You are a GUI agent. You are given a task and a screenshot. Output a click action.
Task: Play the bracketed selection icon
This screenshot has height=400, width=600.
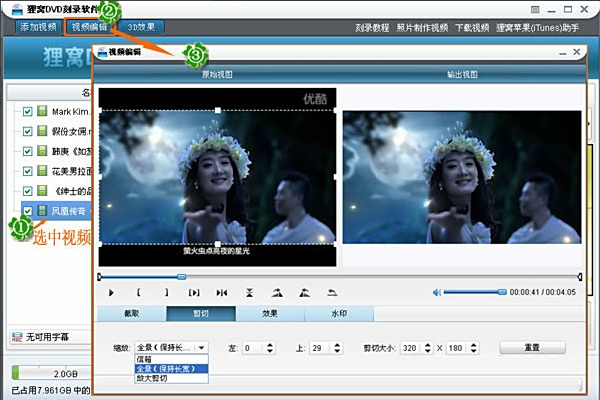click(194, 293)
